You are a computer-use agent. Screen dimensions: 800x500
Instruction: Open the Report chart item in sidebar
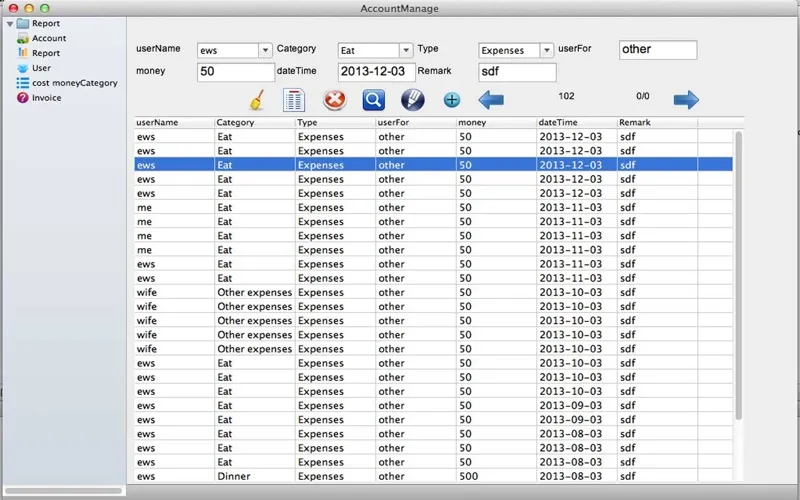tap(46, 53)
